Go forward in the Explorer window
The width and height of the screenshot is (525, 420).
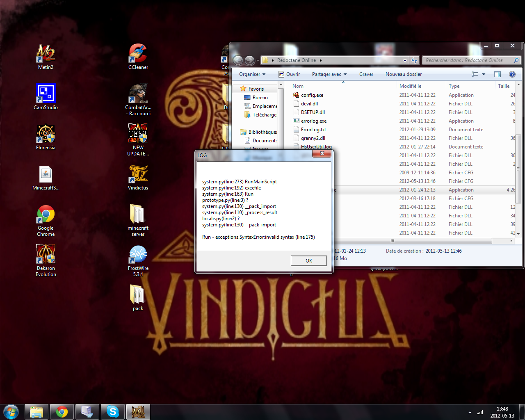249,60
